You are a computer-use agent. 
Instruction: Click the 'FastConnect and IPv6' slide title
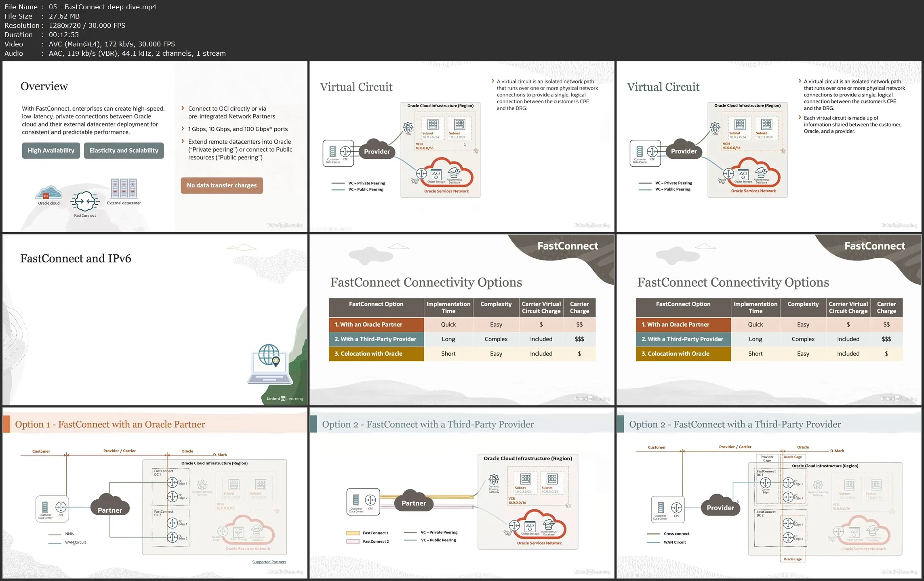pos(76,258)
